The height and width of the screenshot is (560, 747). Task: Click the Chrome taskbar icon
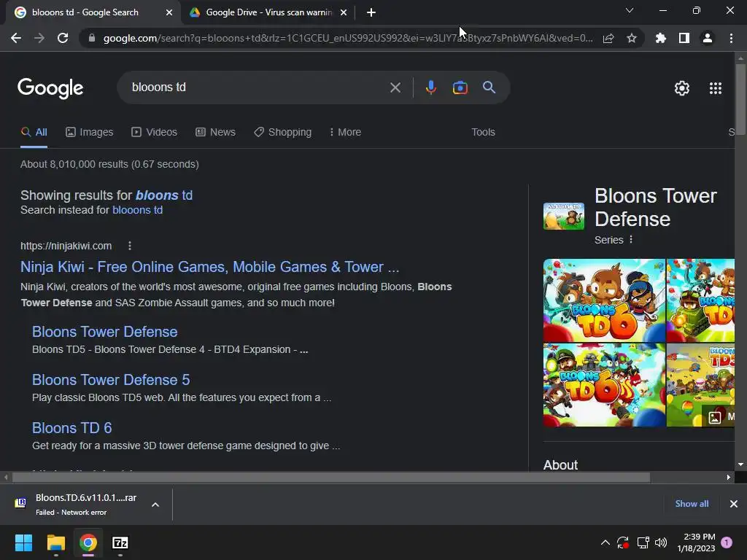[x=88, y=542]
